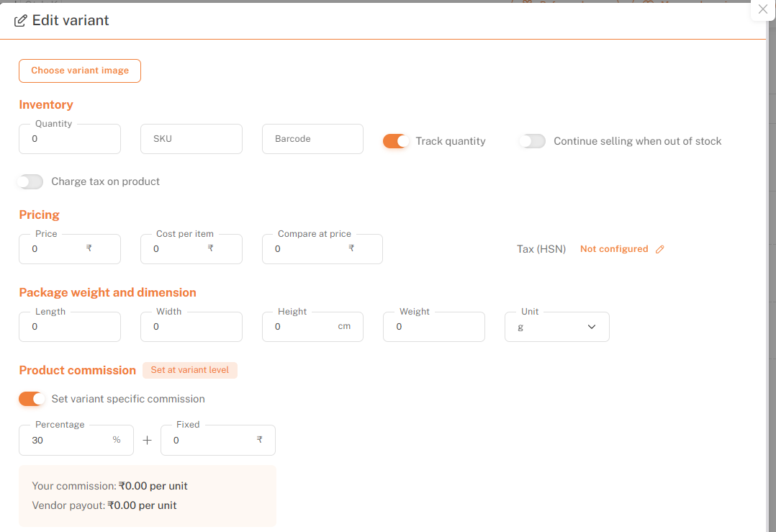776x532 pixels.
Task: Click the Edit variant title text
Action: coord(71,20)
